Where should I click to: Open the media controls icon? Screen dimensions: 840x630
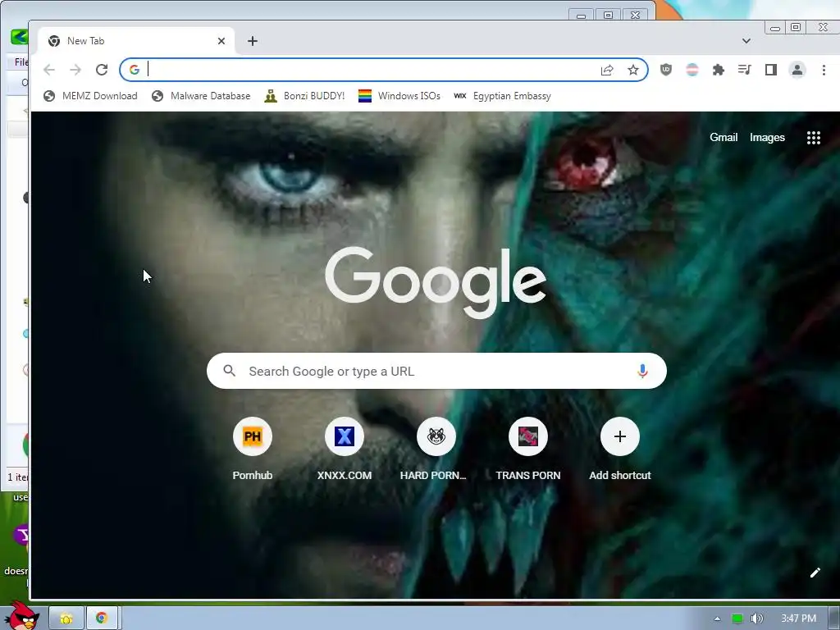coord(745,70)
